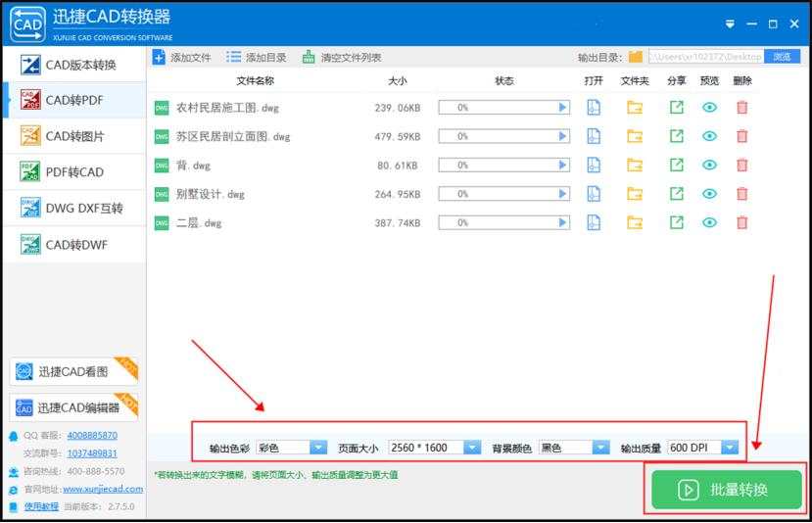The height and width of the screenshot is (523, 812).
Task: Share icon for 苏区民居剖立面图.dwg
Action: [x=676, y=136]
